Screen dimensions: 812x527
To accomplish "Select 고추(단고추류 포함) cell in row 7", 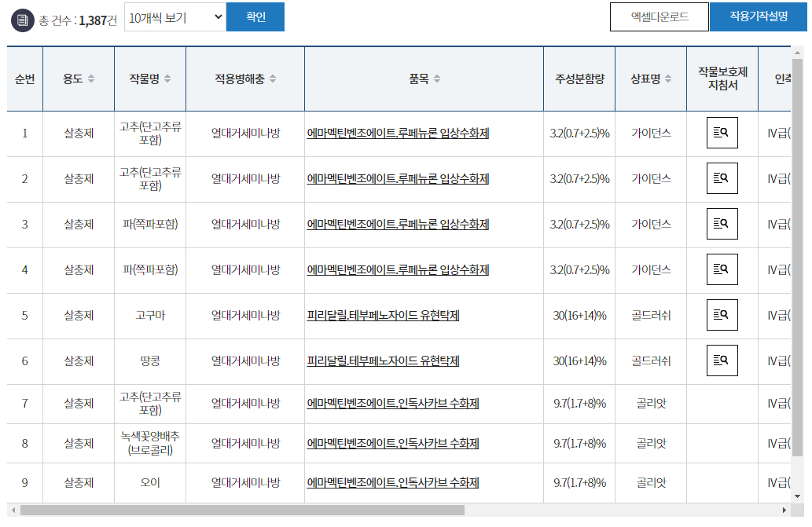I will (x=150, y=404).
